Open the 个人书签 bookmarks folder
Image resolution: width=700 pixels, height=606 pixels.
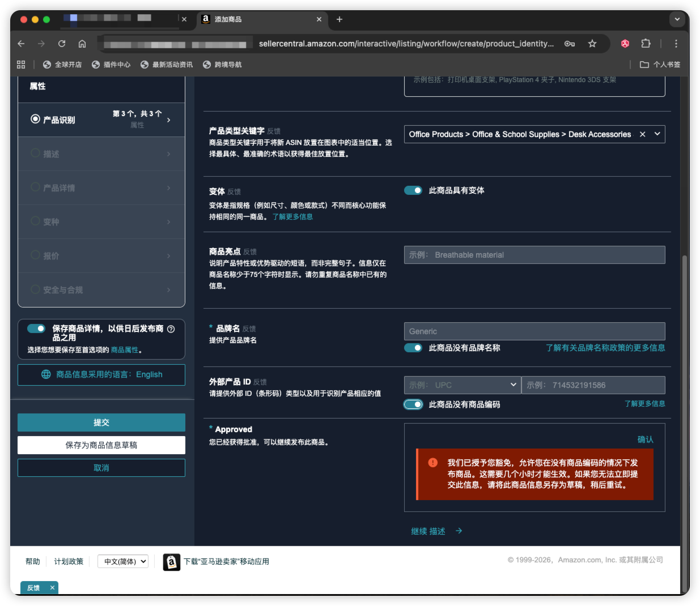click(660, 65)
